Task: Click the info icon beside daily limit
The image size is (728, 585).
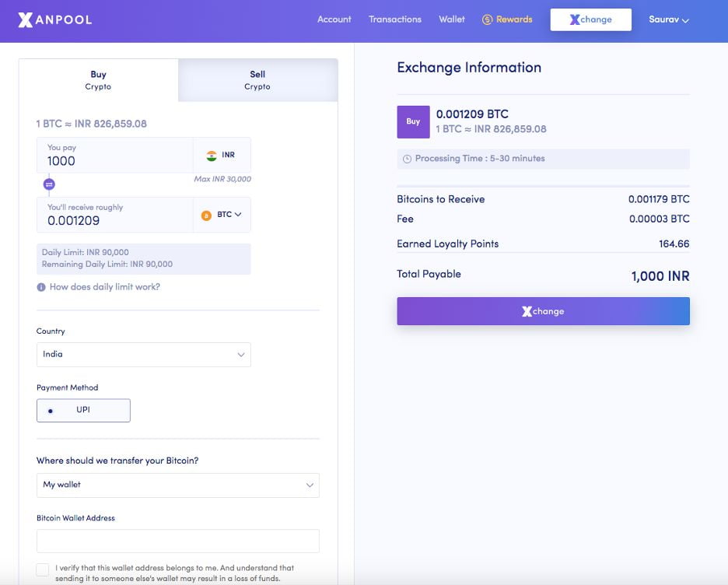Action: 41,287
